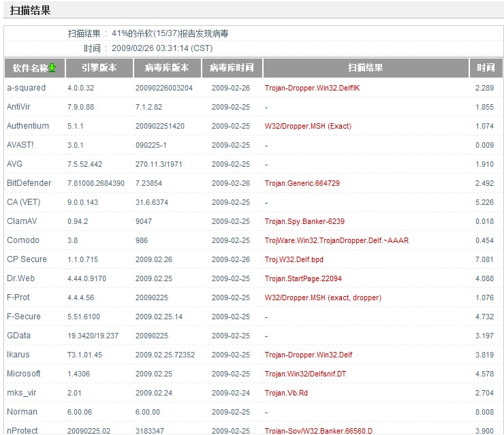
Task: Select the F-Prot row name
Action: 18,297
